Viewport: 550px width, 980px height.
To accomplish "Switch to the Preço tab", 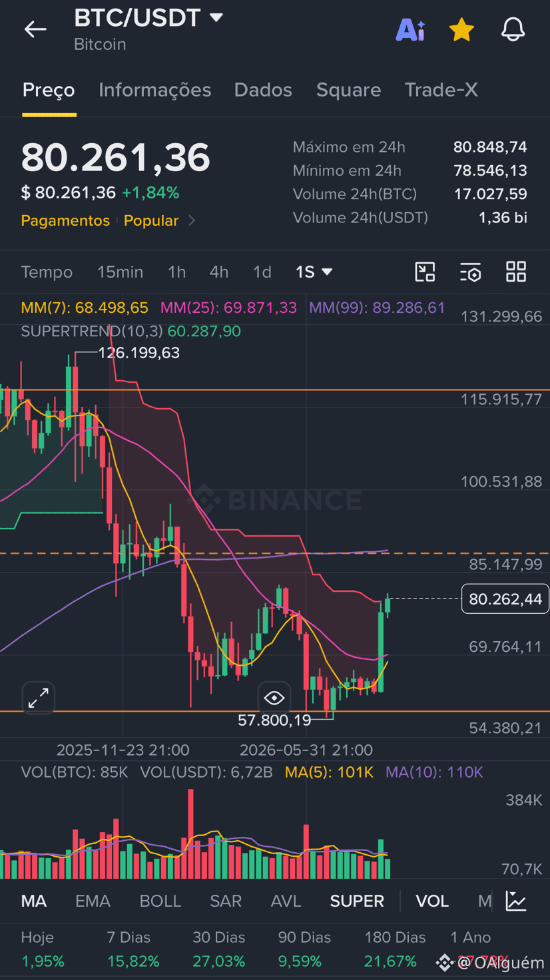I will 49,90.
